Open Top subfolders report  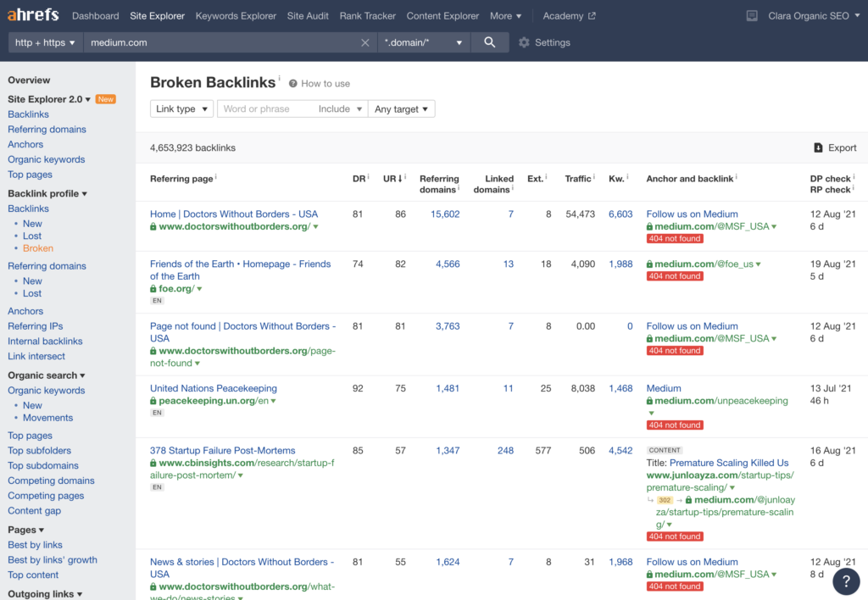click(39, 451)
